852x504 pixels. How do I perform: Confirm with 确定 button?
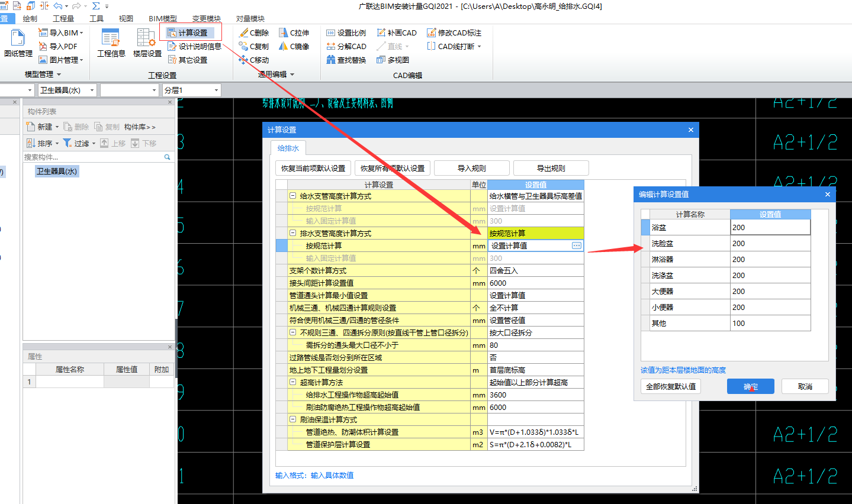751,386
